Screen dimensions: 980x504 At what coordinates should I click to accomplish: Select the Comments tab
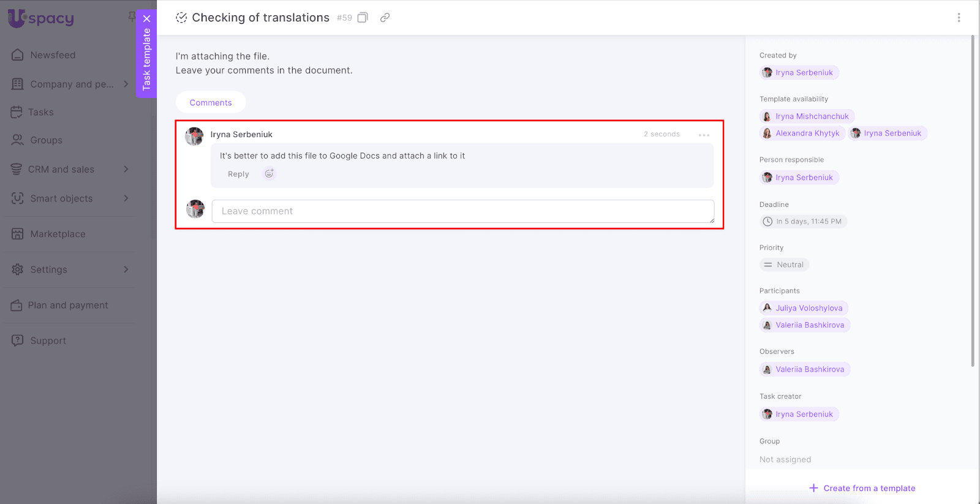[211, 102]
